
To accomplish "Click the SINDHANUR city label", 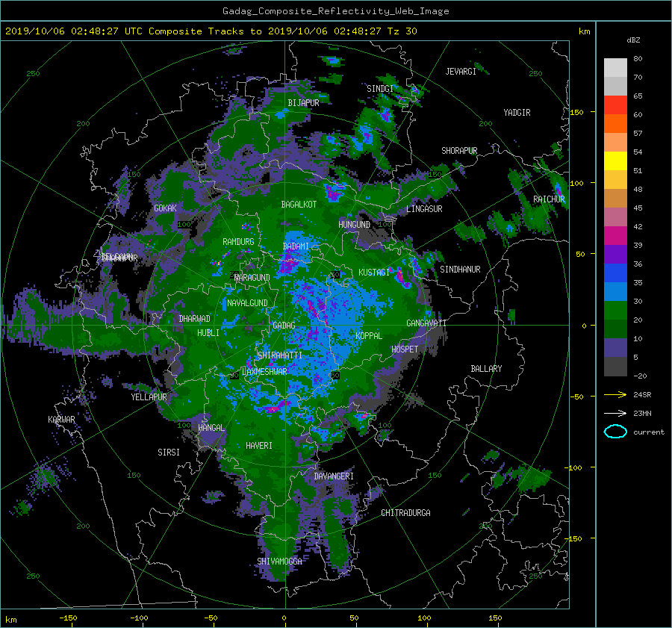I will point(460,270).
